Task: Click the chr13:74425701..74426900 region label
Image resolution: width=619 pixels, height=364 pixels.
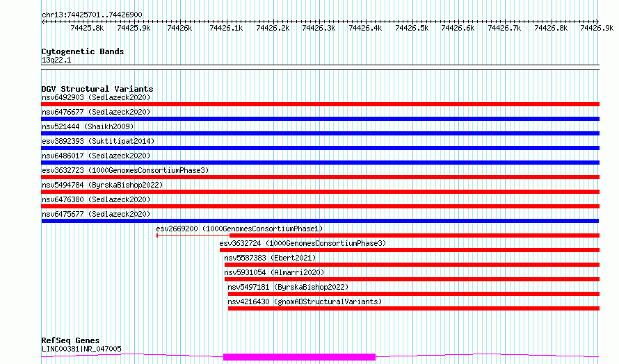Action: (92, 15)
